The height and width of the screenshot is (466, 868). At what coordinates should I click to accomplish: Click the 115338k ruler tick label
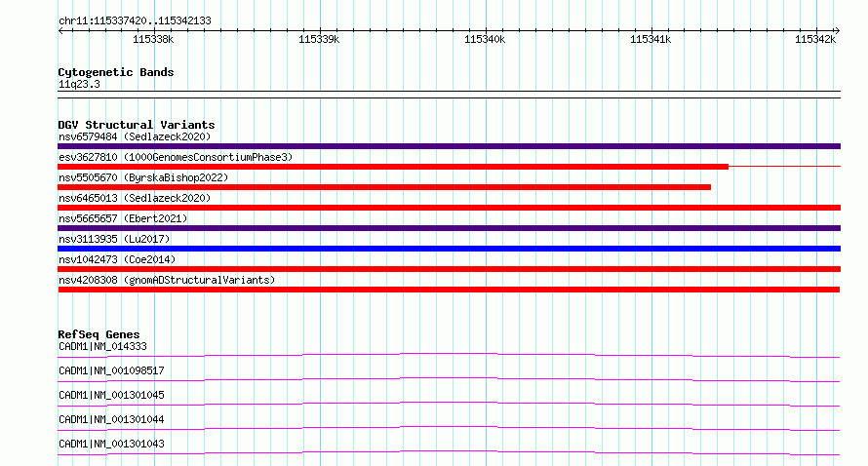coord(153,39)
